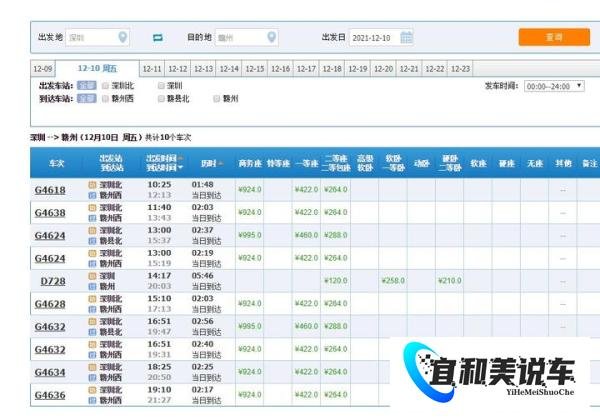600x420 pixels.
Task: Open train G4628 details link
Action: (50, 304)
